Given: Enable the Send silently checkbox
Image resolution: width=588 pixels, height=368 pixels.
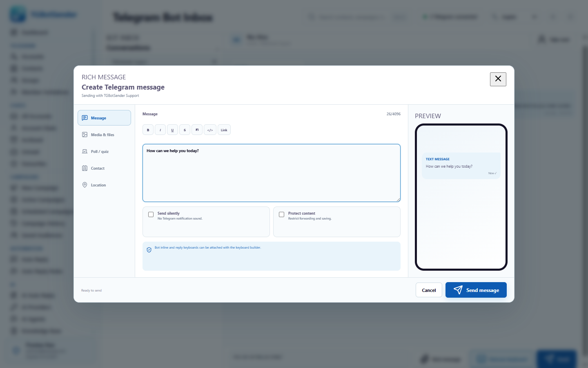Looking at the screenshot, I should pyautogui.click(x=151, y=214).
